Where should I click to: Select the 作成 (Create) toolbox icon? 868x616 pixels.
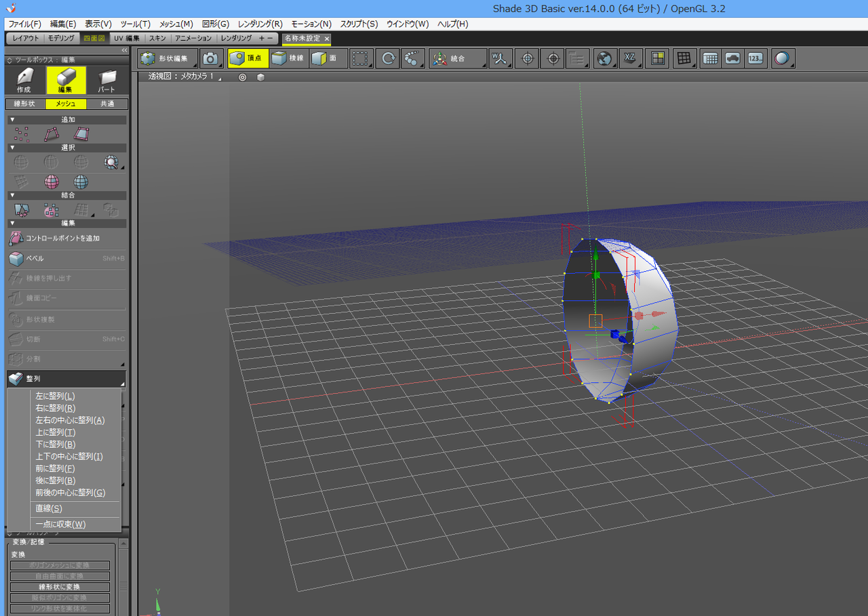click(24, 80)
